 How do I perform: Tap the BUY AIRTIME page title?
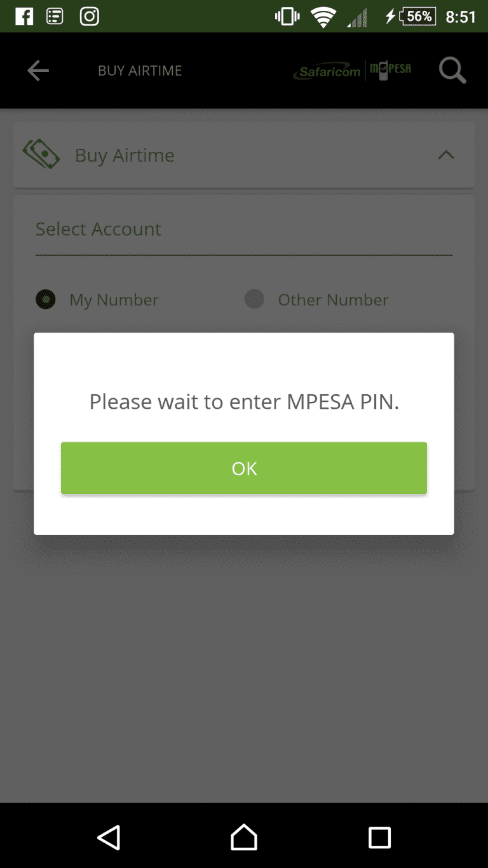(140, 71)
